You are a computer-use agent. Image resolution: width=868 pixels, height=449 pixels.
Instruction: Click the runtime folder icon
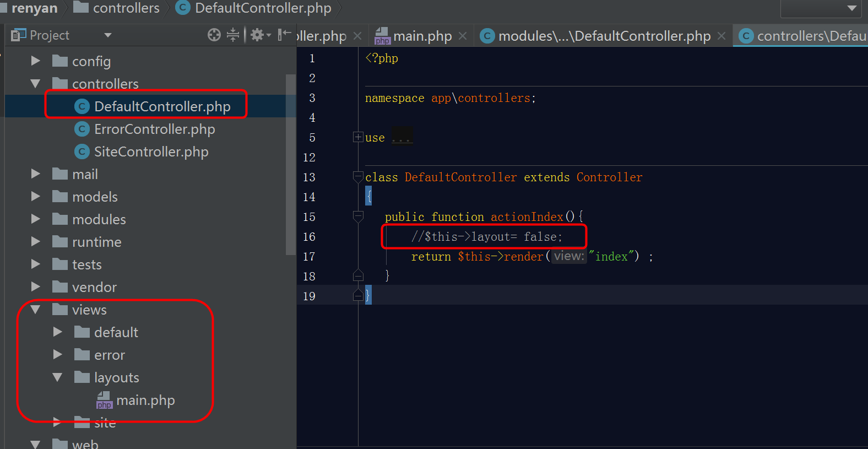60,241
